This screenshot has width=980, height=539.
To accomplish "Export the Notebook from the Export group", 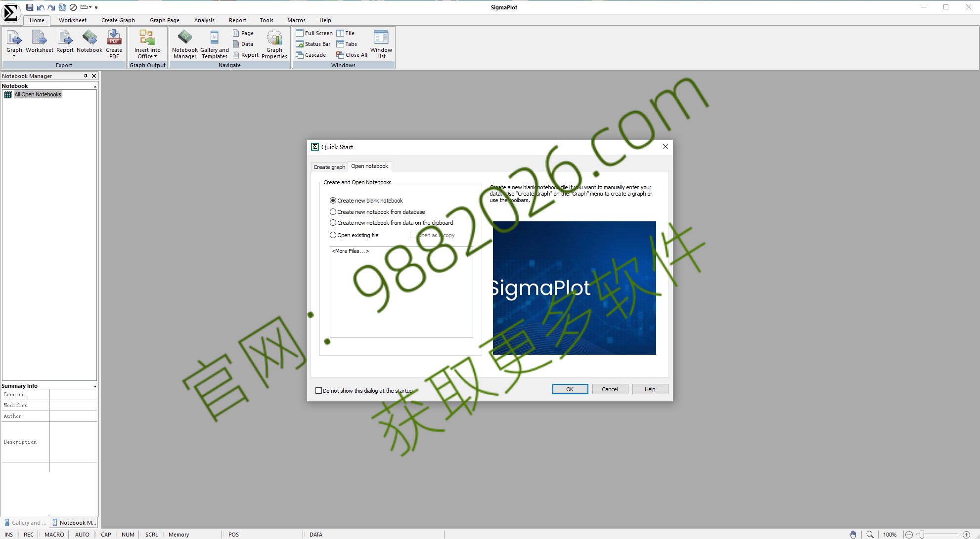I will 89,41.
